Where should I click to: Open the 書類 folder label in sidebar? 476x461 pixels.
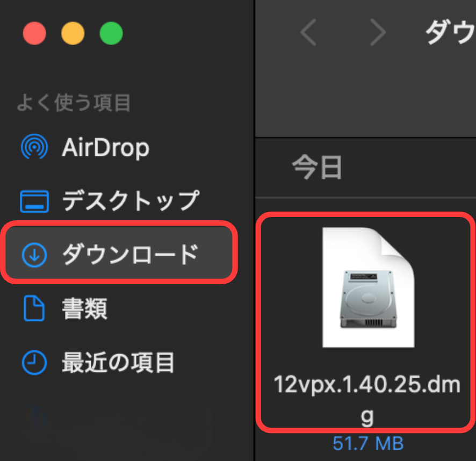point(84,309)
